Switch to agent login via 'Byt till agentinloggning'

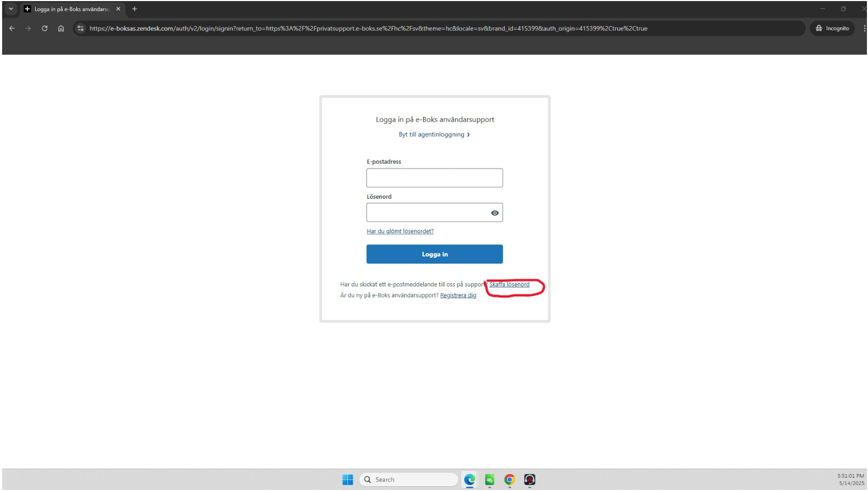[x=434, y=135]
